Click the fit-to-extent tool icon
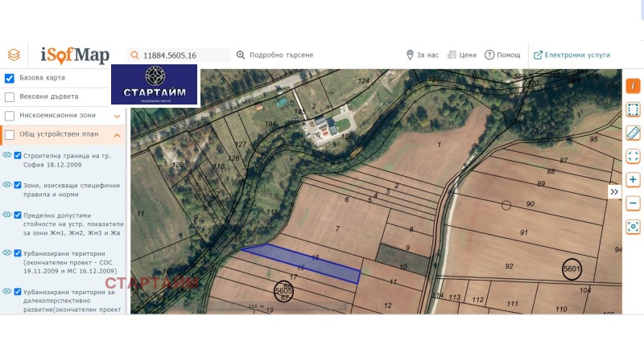This screenshot has width=644, height=361. tap(633, 156)
